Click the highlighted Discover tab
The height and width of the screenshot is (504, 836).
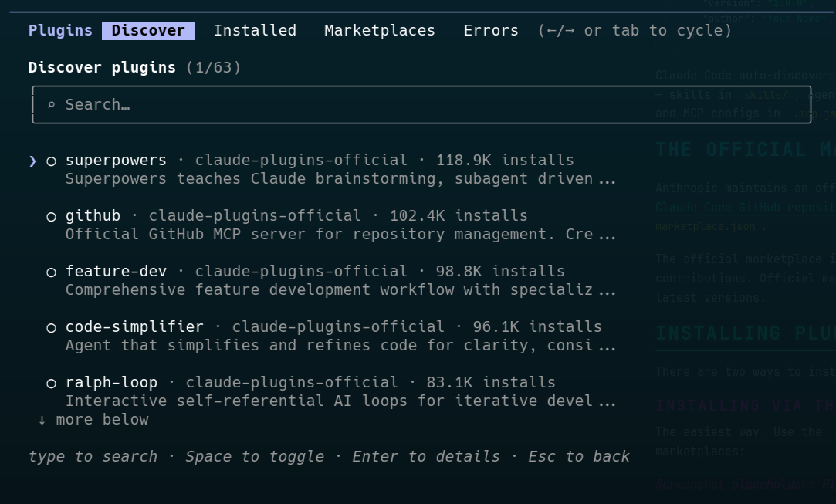point(148,30)
